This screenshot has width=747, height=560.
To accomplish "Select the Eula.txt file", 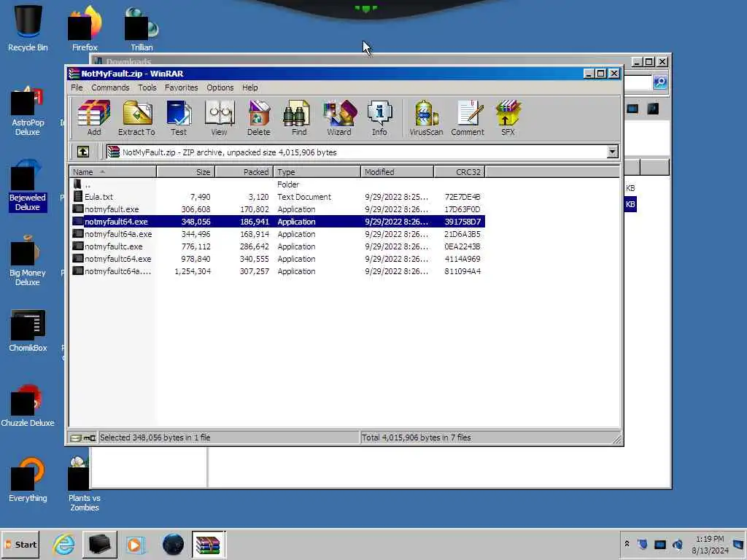I will pos(277,197).
